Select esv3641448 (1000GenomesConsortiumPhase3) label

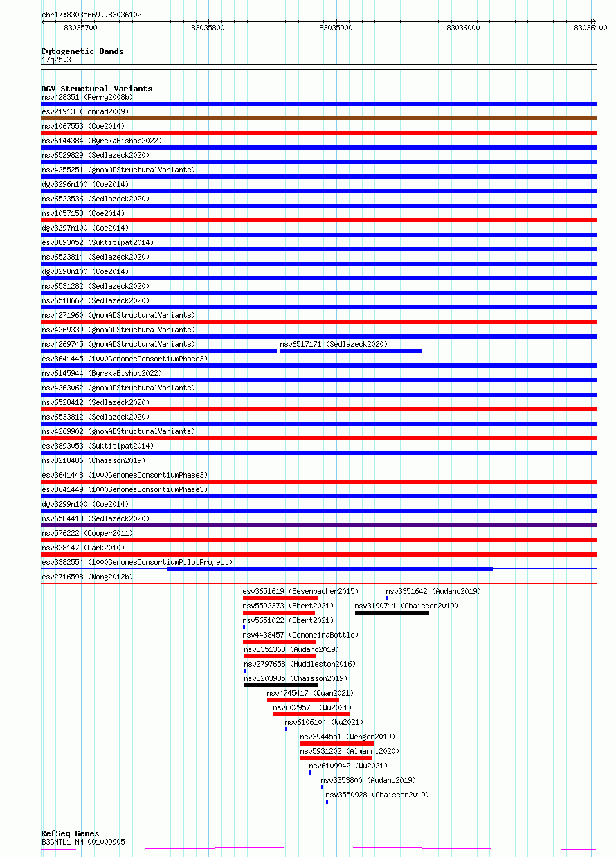tap(125, 475)
